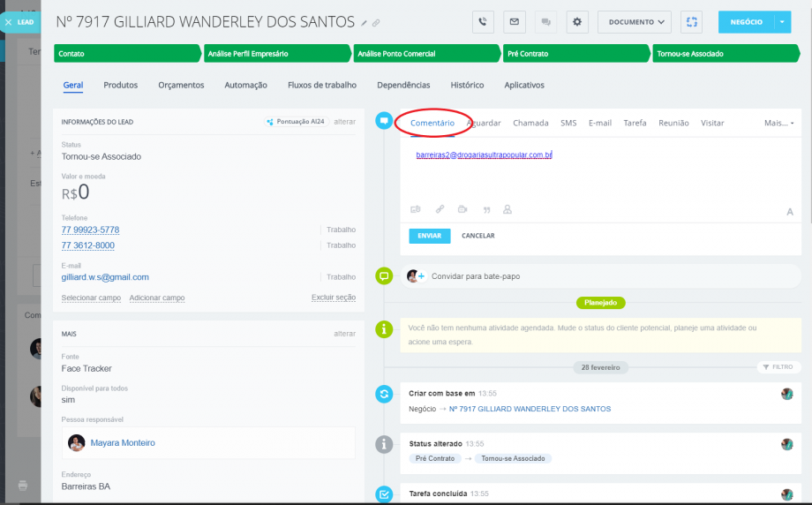Click the record video icon in editor
Viewport: 812px width, 505px height.
pyautogui.click(x=462, y=209)
